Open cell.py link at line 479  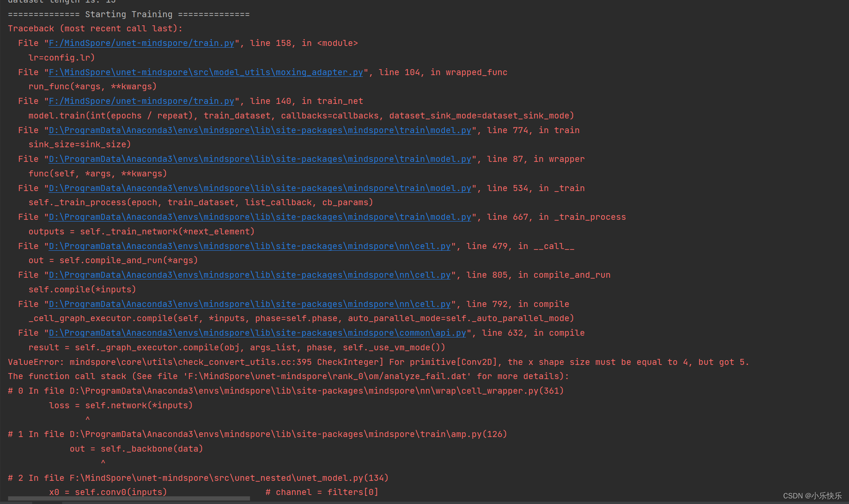(250, 246)
